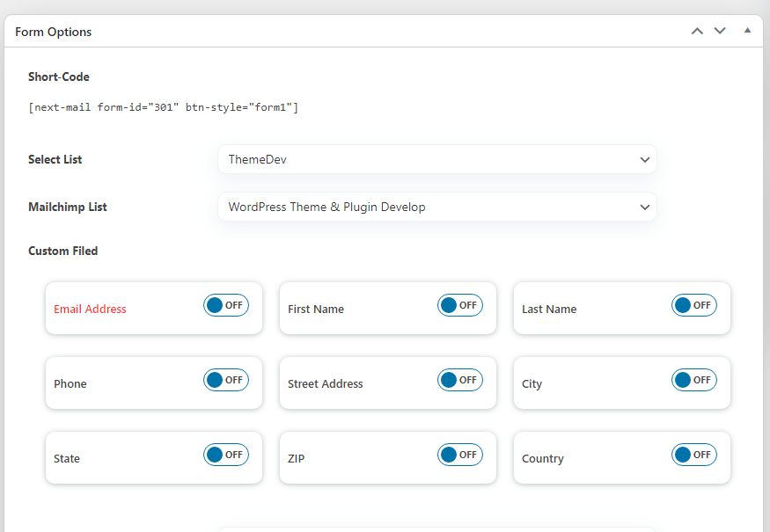Toggle the City field switch
The height and width of the screenshot is (532, 770).
pos(694,380)
